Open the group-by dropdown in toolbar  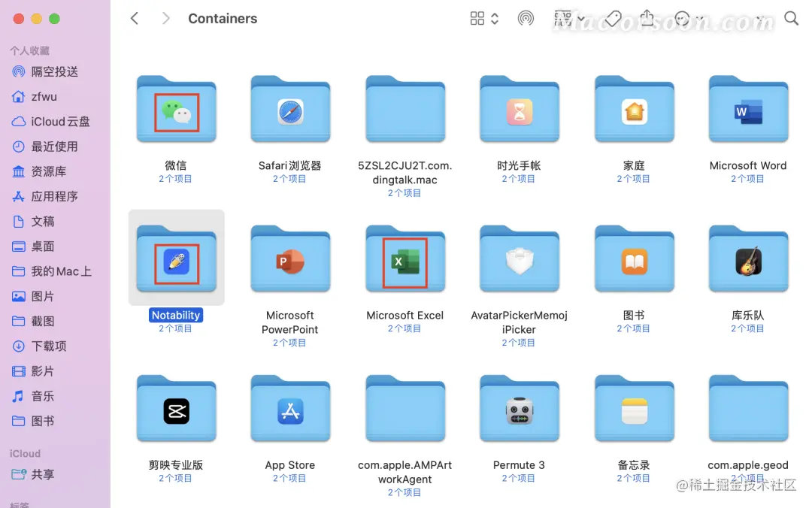point(568,19)
